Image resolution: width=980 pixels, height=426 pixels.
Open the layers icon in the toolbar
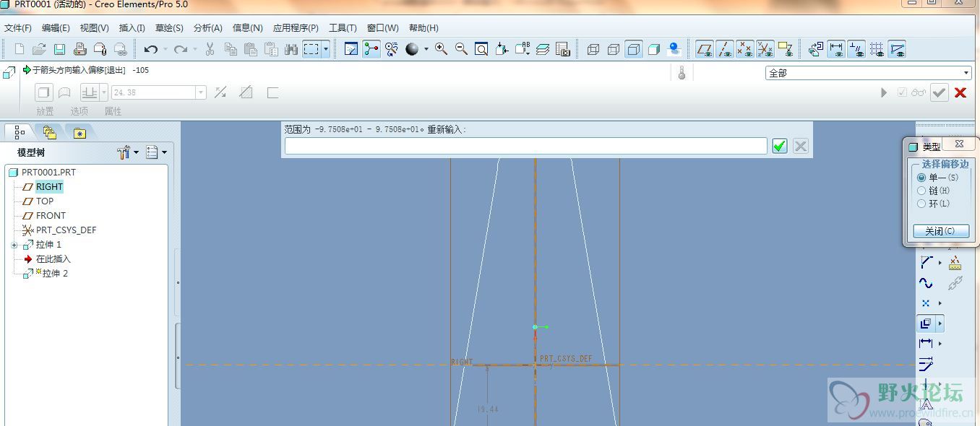(x=543, y=49)
